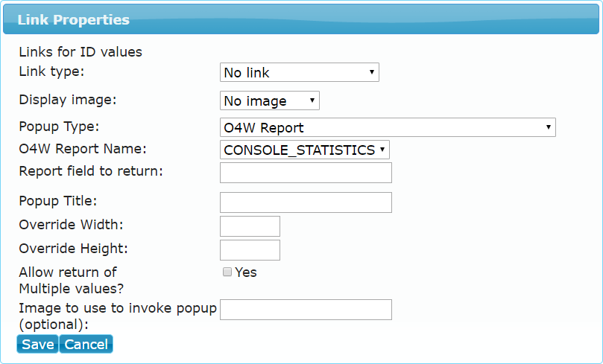Focus the Report field to return box
The image size is (603, 364).
(306, 173)
